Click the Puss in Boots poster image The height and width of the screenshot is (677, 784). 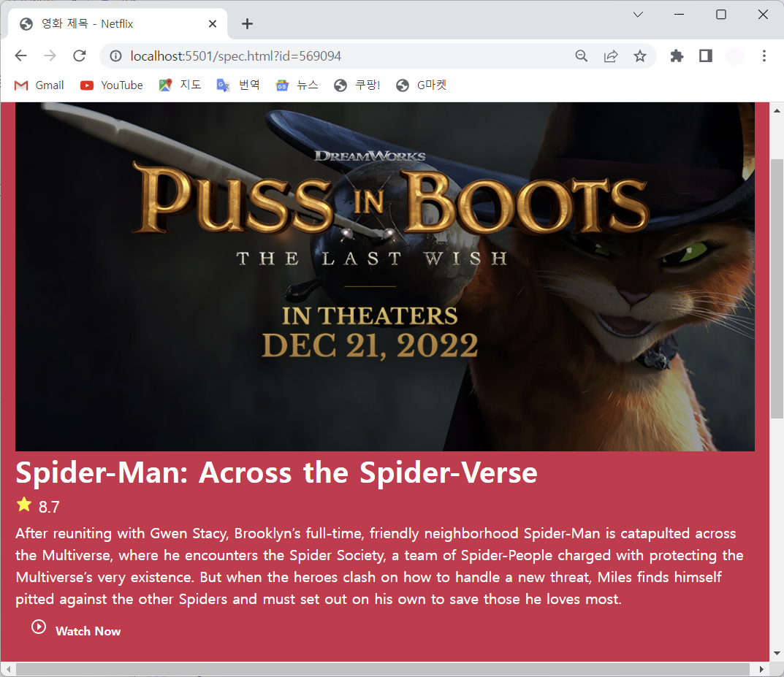[385, 277]
